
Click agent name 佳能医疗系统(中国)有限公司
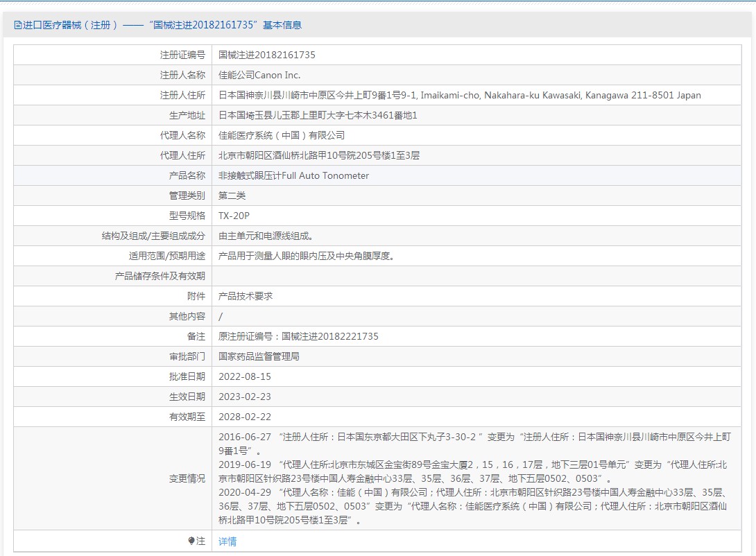pos(282,135)
